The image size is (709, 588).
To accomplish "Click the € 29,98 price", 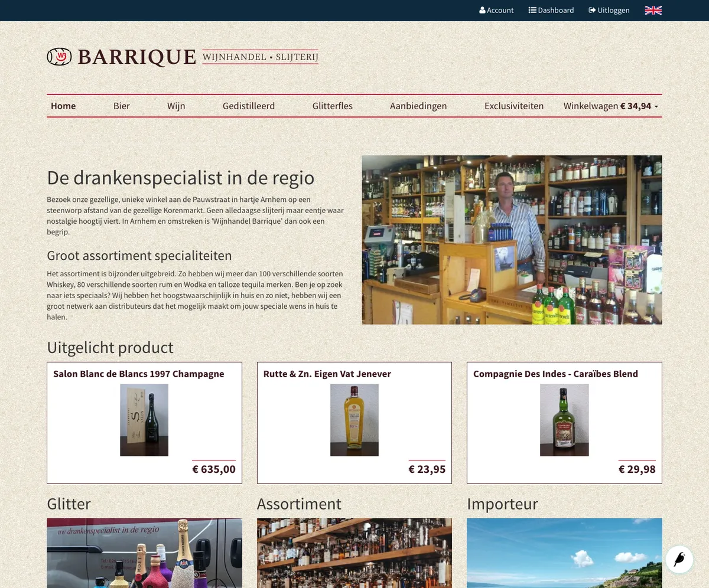I will point(637,469).
